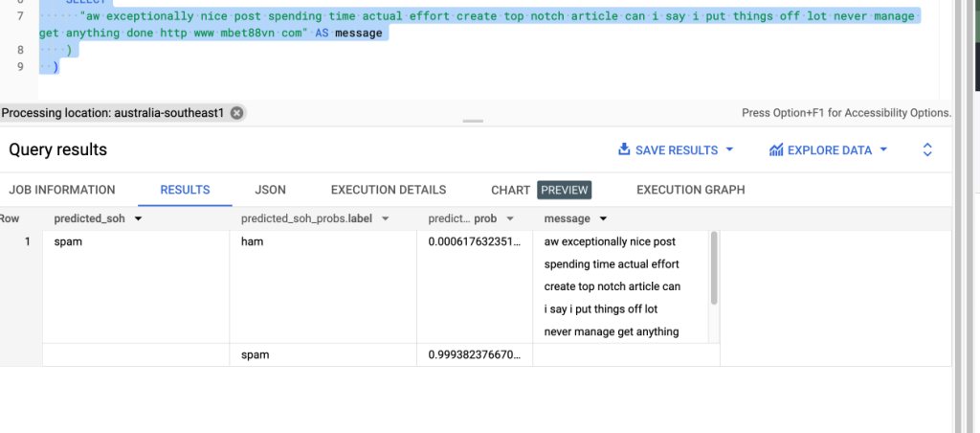Open predicted_soh column sort menu
The image size is (980, 433).
tap(138, 219)
